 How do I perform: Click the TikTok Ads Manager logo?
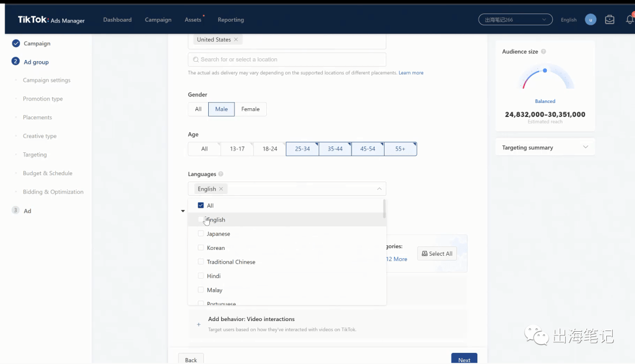[x=51, y=20]
